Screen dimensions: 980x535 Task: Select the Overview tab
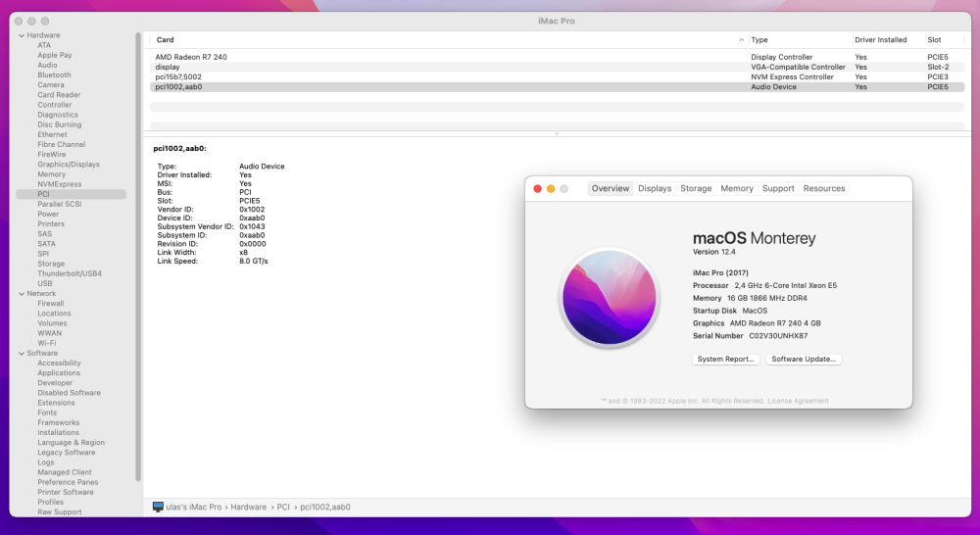tap(611, 188)
